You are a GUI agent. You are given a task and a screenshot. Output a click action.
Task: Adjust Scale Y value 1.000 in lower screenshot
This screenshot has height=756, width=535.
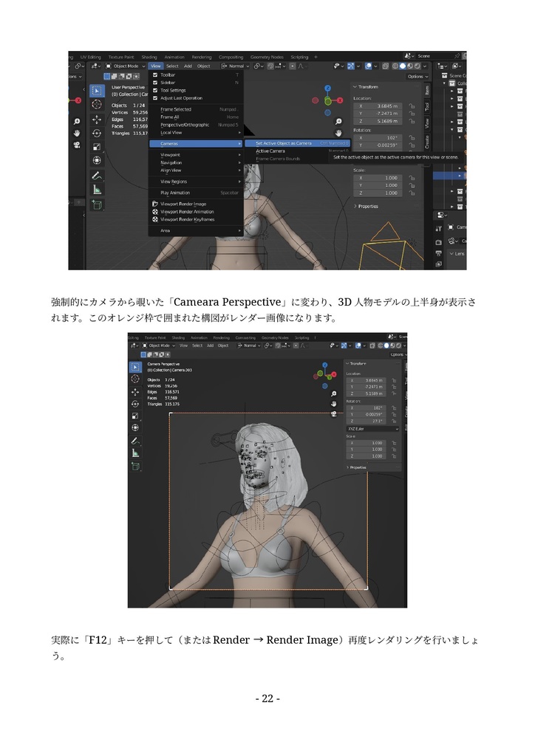tap(367, 450)
